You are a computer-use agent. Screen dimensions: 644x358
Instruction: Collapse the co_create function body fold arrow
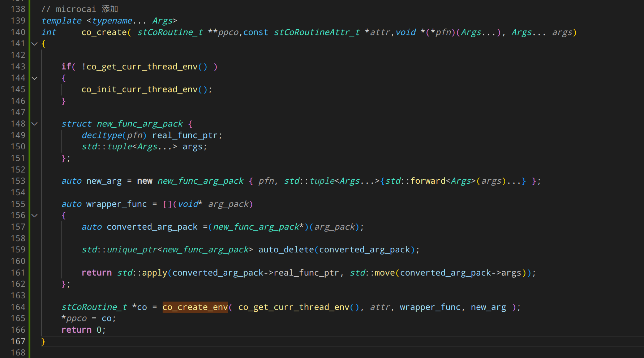point(35,44)
